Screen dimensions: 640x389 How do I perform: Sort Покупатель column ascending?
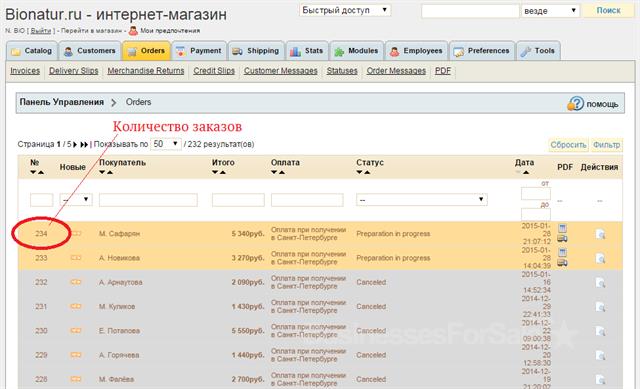click(110, 172)
